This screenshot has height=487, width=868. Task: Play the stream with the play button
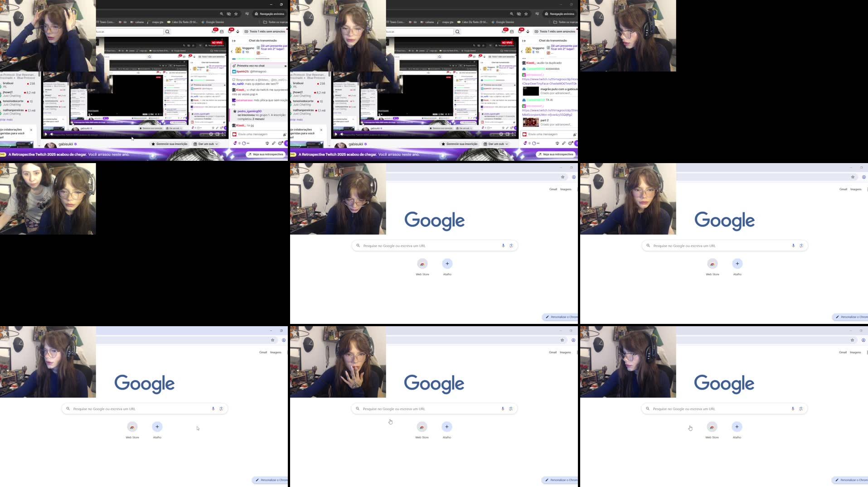(46, 134)
